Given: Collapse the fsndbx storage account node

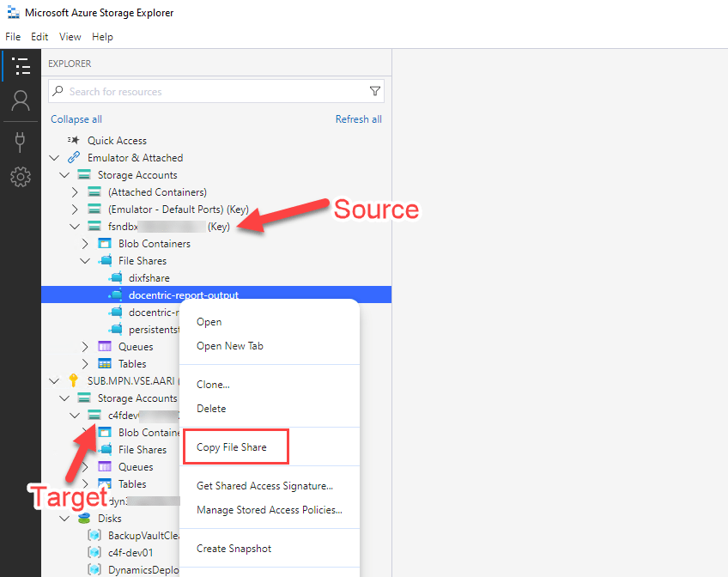Looking at the screenshot, I should tap(75, 227).
